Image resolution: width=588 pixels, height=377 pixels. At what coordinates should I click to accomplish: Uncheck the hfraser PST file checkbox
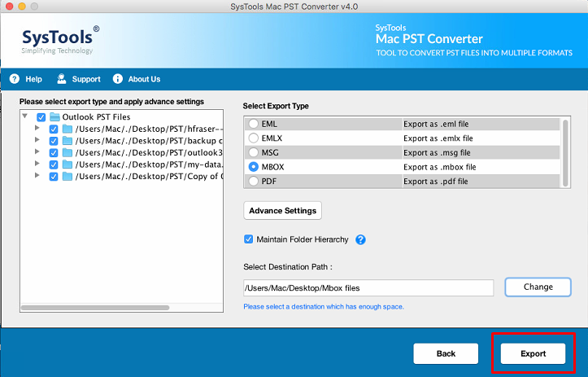coord(54,129)
